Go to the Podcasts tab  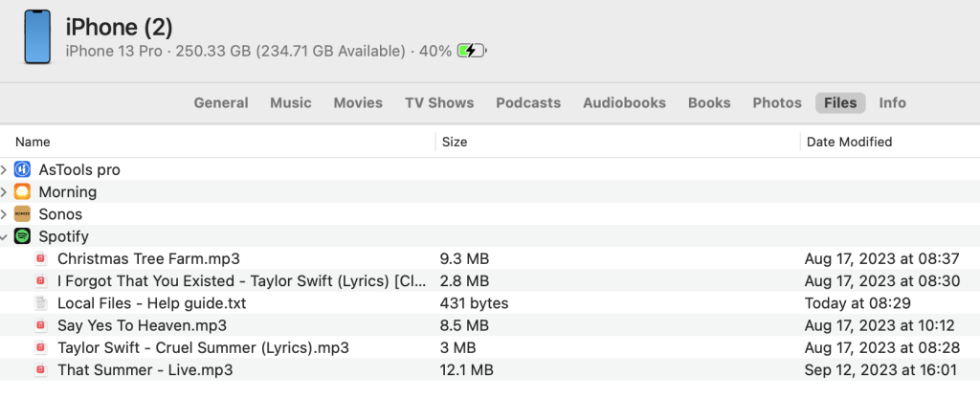pyautogui.click(x=528, y=102)
